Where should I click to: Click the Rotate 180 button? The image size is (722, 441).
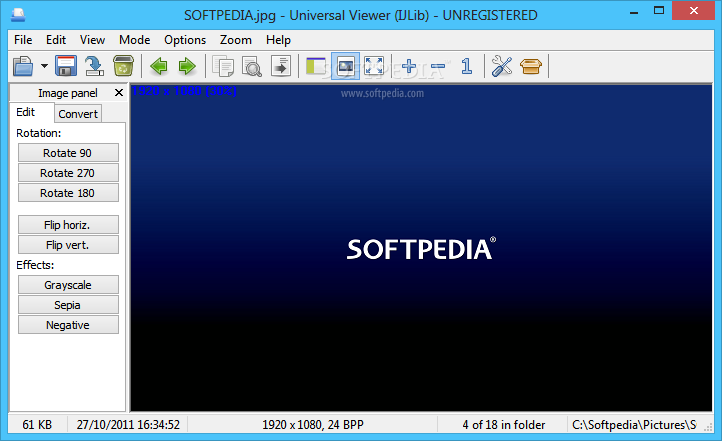click(68, 193)
